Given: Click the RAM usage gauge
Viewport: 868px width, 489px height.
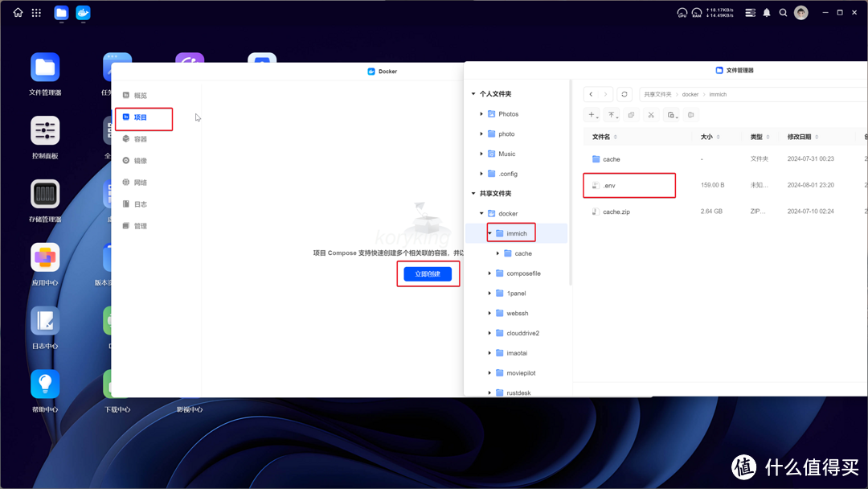Looking at the screenshot, I should pyautogui.click(x=697, y=12).
